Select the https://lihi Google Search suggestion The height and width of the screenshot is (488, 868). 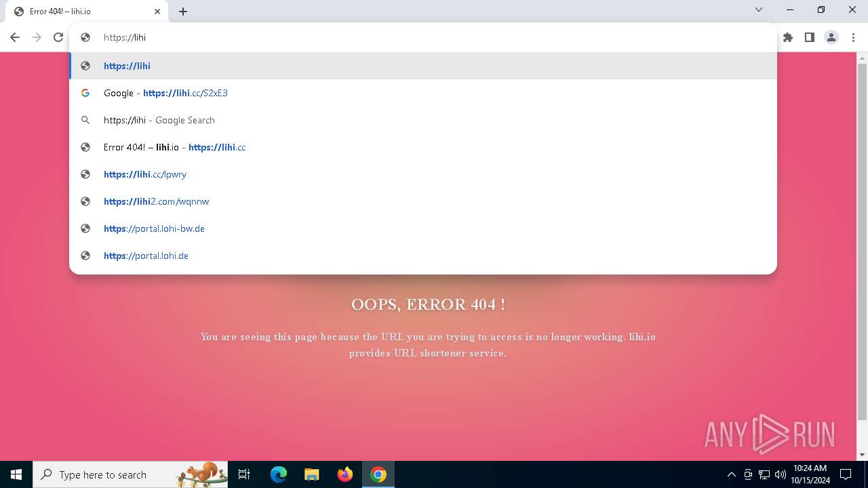coord(423,120)
